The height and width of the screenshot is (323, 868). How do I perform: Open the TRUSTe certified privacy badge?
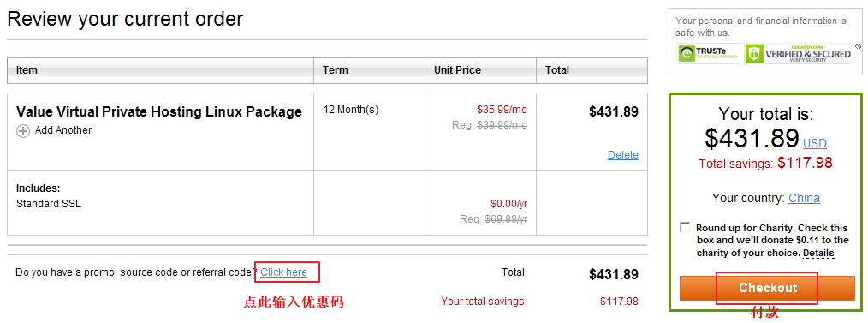click(708, 53)
